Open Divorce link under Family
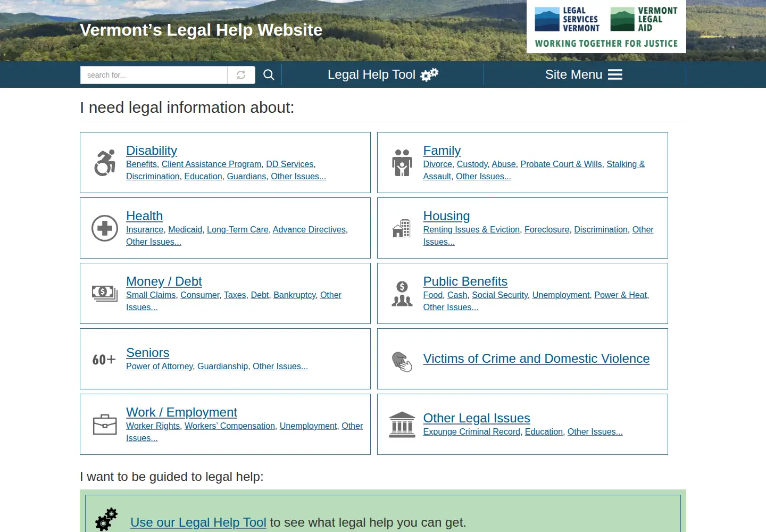The image size is (766, 532). coord(438,164)
